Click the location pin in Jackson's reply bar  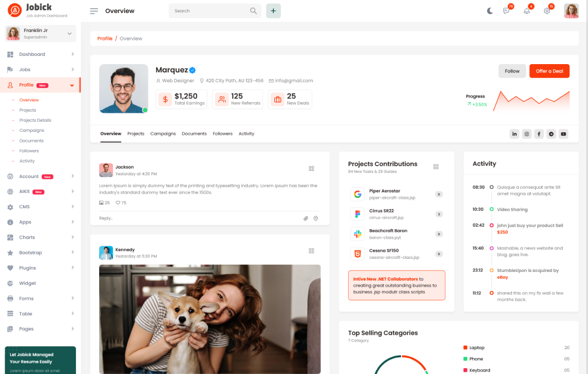point(316,218)
